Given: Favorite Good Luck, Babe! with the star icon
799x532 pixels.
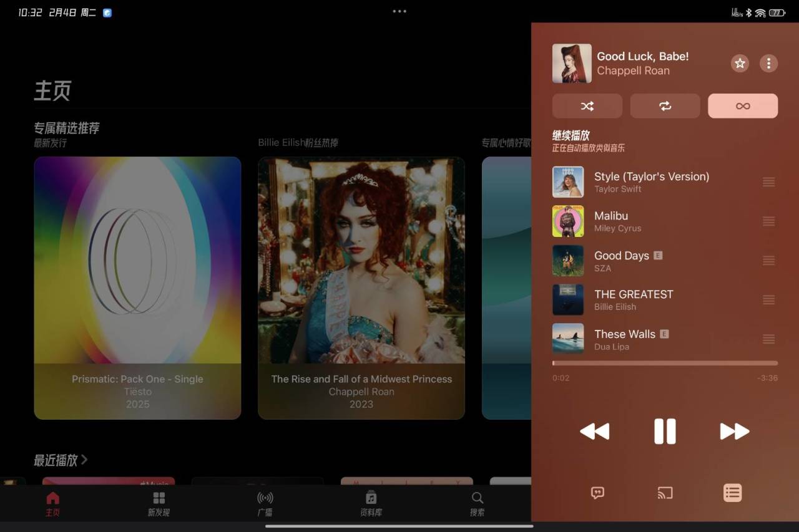Looking at the screenshot, I should pos(740,63).
